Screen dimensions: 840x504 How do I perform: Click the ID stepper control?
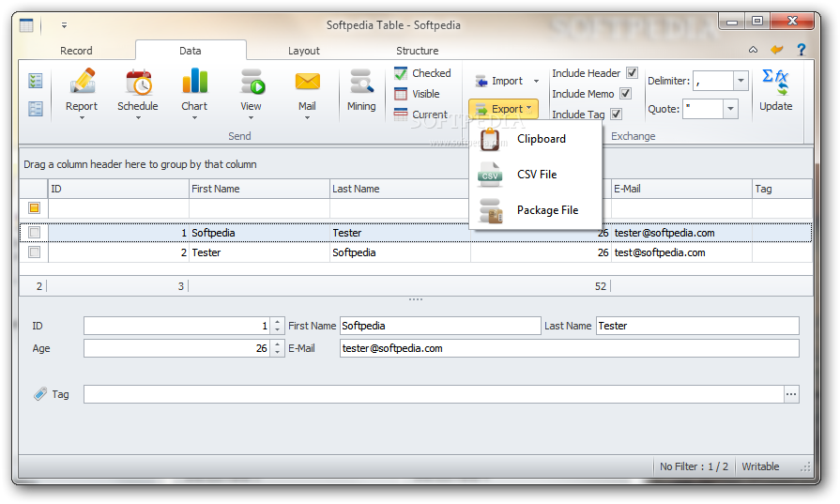tap(277, 326)
